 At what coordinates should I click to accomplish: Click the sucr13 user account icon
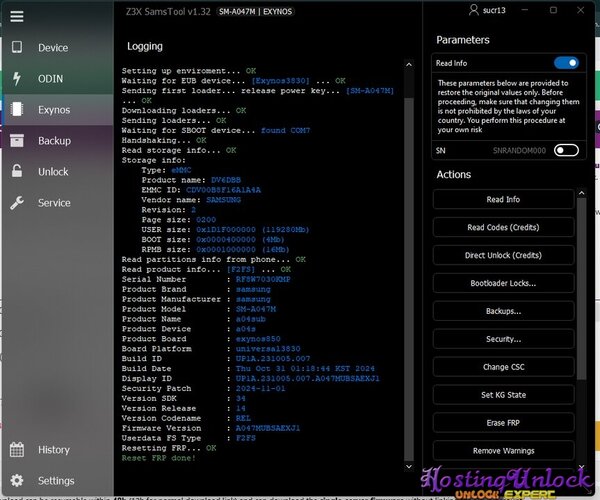tap(473, 10)
